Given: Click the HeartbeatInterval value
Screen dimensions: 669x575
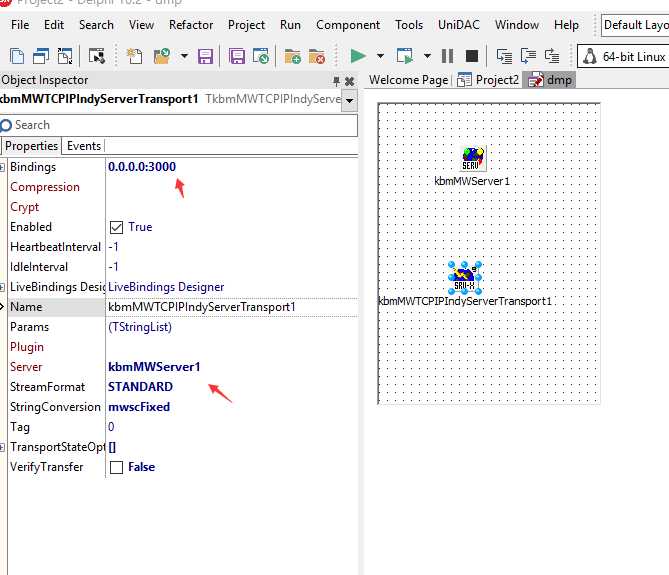Looking at the screenshot, I should (x=113, y=247).
